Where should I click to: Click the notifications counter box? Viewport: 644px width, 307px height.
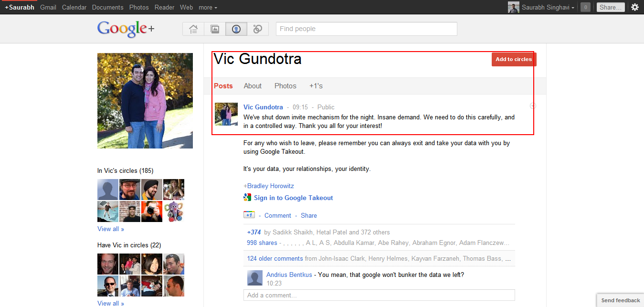[x=585, y=7]
